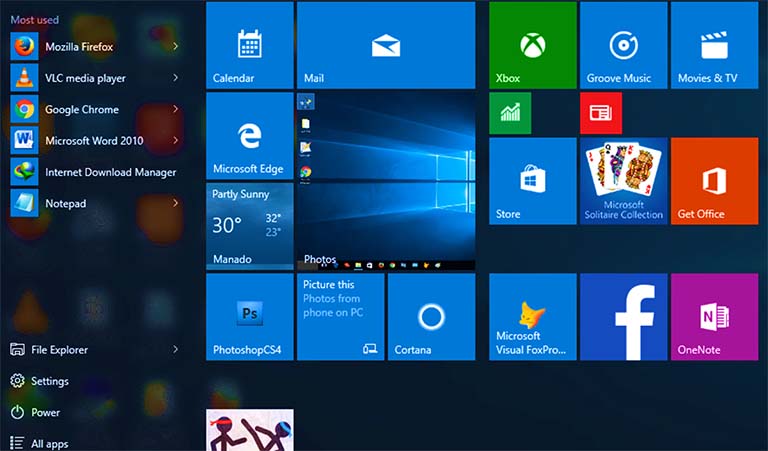768x451 pixels.
Task: Expand Notepad jump list arrow
Action: 175,203
